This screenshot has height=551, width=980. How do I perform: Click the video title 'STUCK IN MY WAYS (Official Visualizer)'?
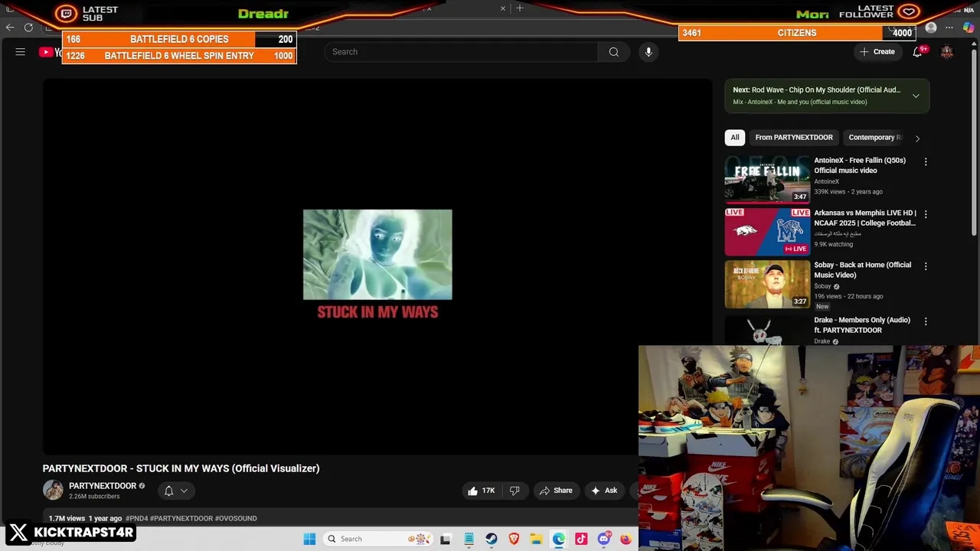[x=181, y=468]
